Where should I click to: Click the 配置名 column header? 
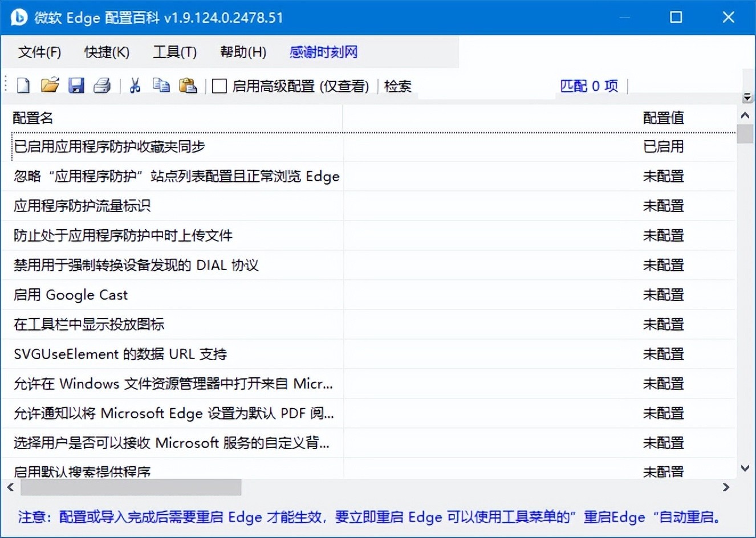33,118
